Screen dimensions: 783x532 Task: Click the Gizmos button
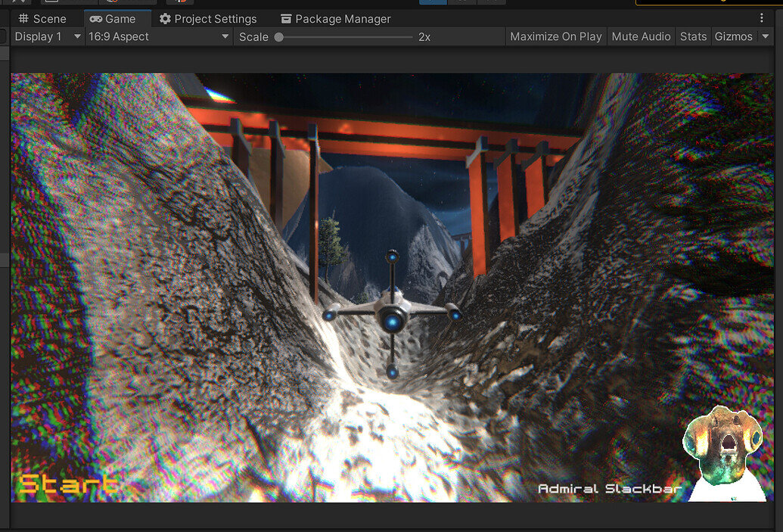click(733, 36)
